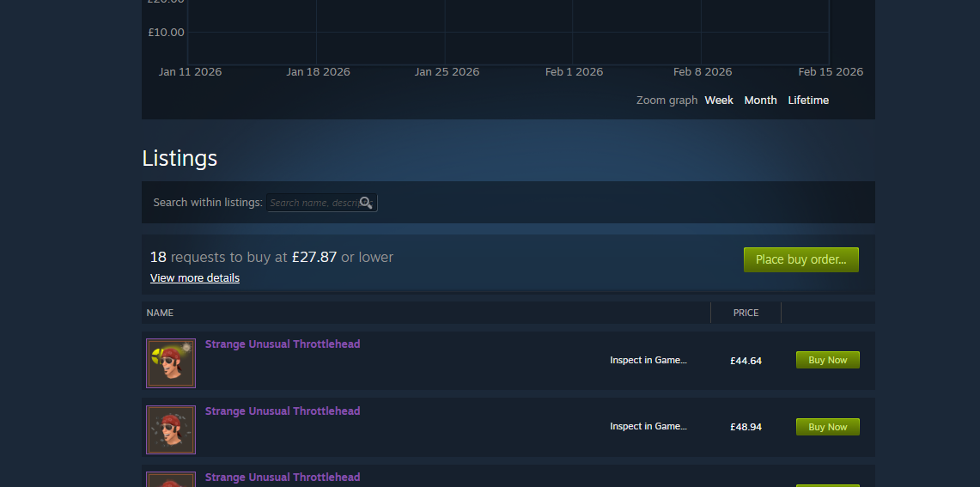Zoom graph to Week
The image size is (980, 487).
pos(719,100)
